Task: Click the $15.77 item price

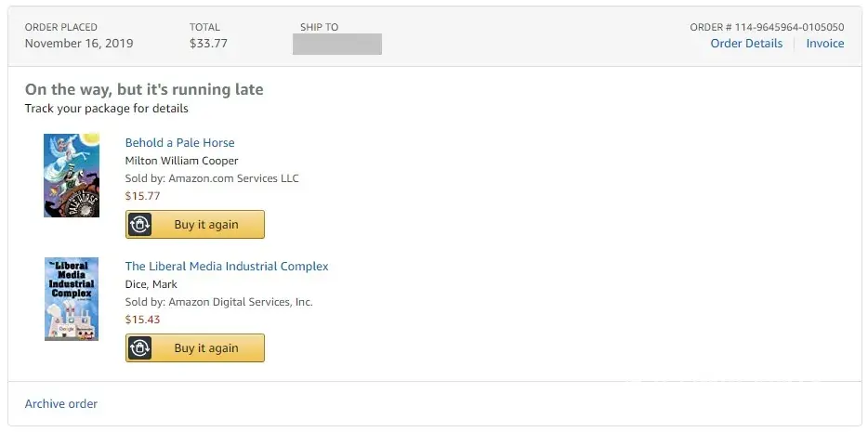Action: coord(142,196)
